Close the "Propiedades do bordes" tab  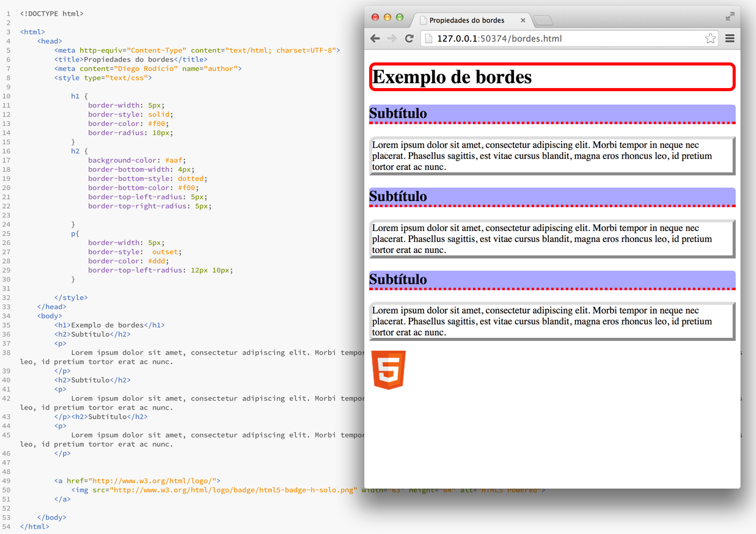[x=523, y=20]
